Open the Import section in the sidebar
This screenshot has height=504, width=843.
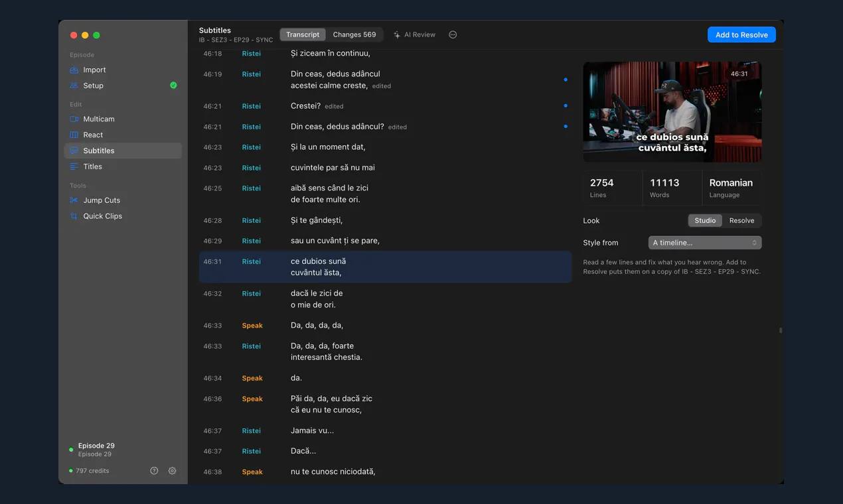(x=123, y=70)
